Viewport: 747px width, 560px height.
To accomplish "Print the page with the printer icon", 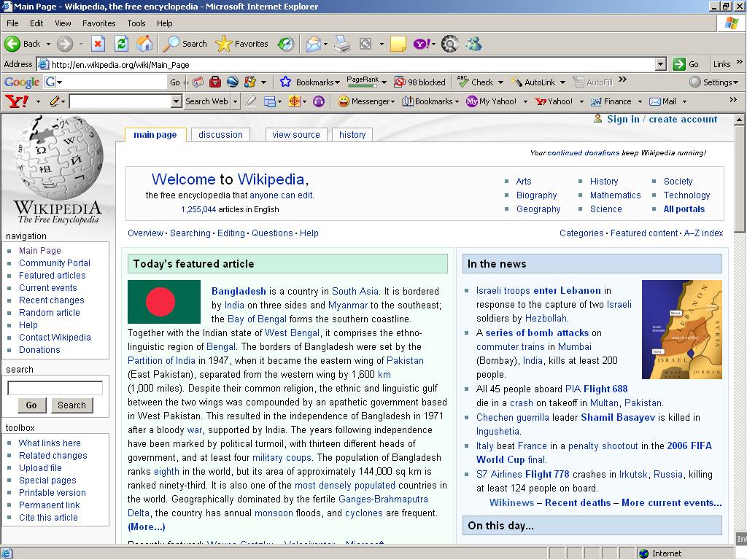I will [x=342, y=44].
